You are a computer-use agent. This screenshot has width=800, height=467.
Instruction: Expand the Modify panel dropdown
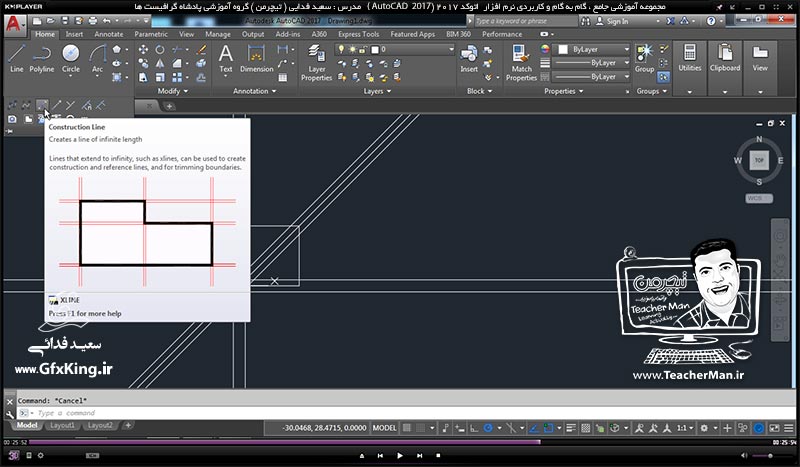tap(172, 91)
